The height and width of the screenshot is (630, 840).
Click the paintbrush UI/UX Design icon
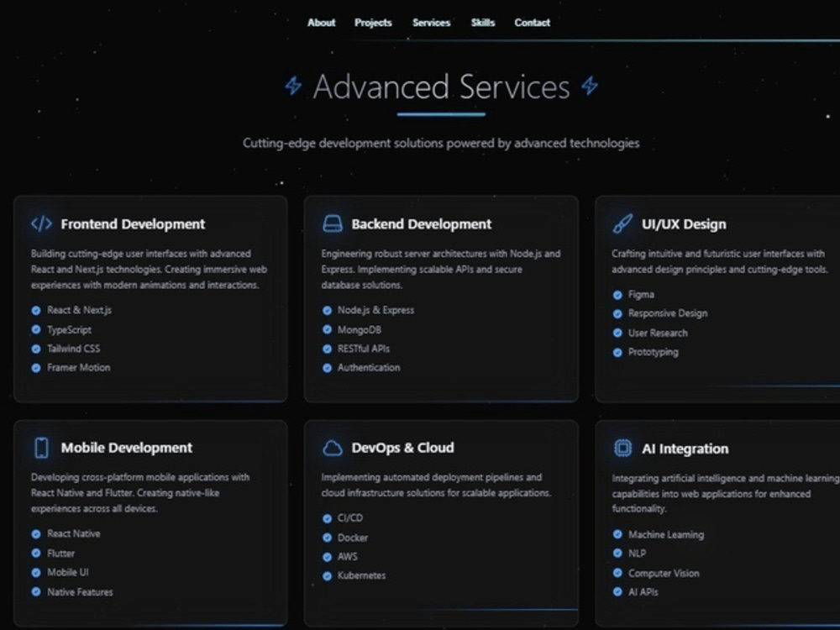[x=622, y=223]
